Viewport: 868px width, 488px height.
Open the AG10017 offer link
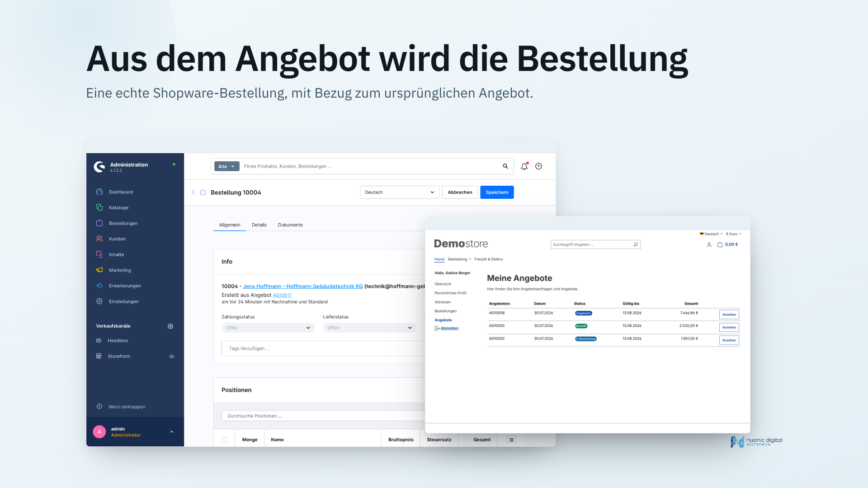[282, 296]
